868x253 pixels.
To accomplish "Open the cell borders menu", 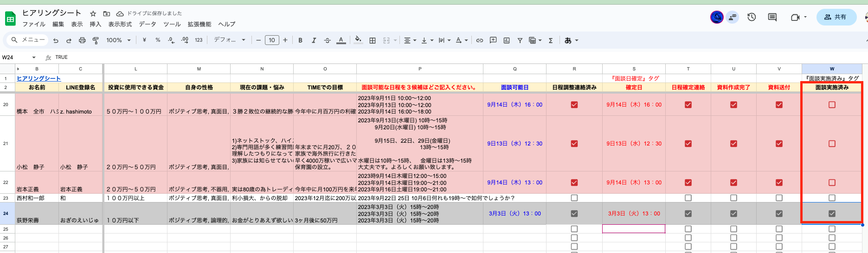I will pyautogui.click(x=372, y=40).
